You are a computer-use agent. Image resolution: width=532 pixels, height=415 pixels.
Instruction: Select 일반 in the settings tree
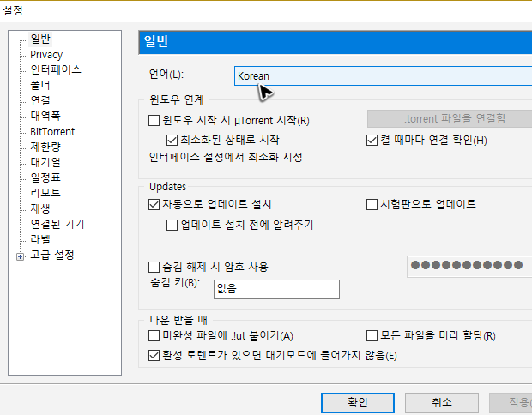pyautogui.click(x=40, y=39)
